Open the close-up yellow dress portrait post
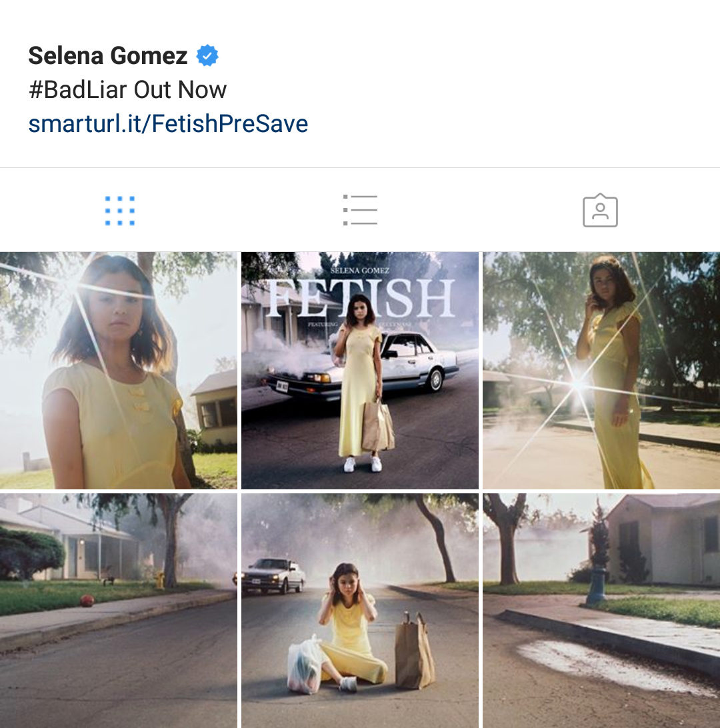Viewport: 720px width, 728px height. (119, 371)
